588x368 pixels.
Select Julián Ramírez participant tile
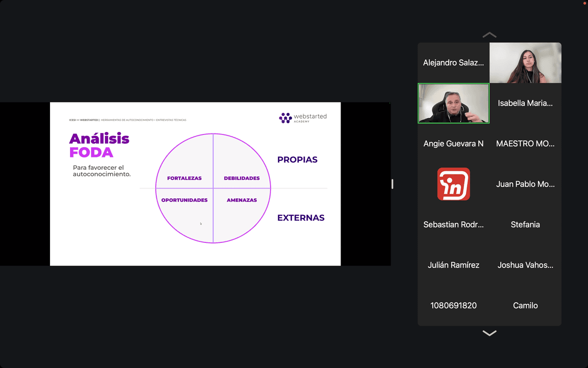pos(453,265)
